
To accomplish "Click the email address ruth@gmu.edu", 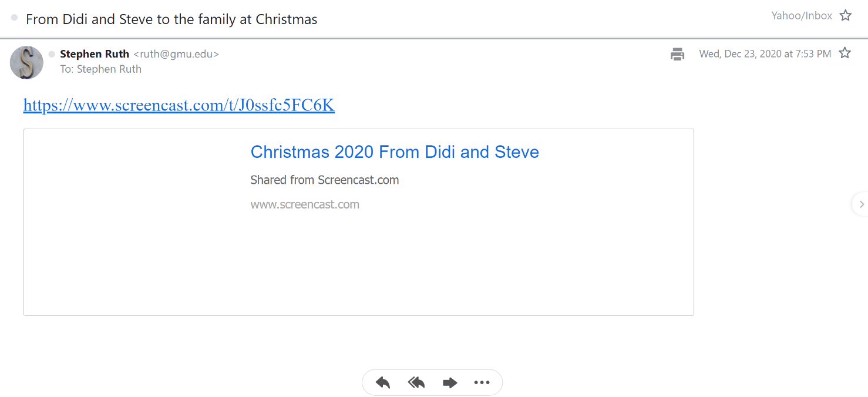I will [x=176, y=54].
